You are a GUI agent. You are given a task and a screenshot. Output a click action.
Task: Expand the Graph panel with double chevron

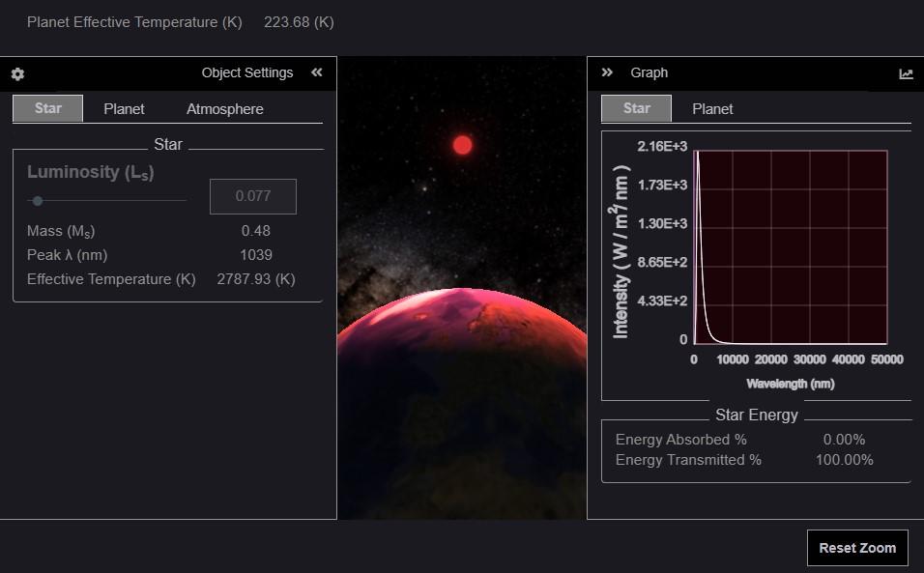click(607, 72)
